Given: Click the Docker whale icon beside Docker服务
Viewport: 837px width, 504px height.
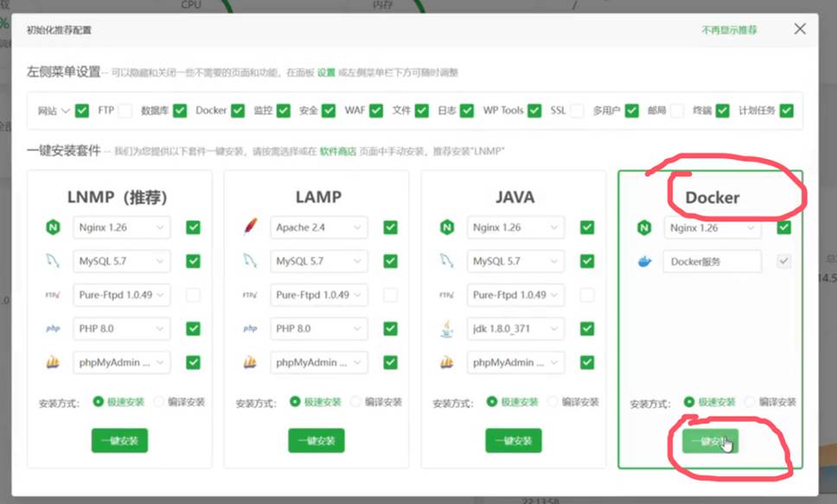Looking at the screenshot, I should coord(643,261).
